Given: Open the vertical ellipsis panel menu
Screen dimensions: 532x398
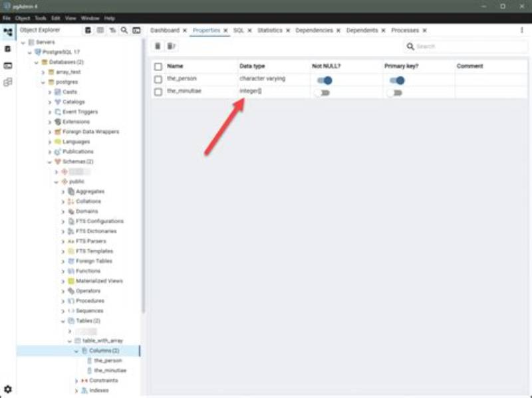Looking at the screenshot, I should point(522,30).
